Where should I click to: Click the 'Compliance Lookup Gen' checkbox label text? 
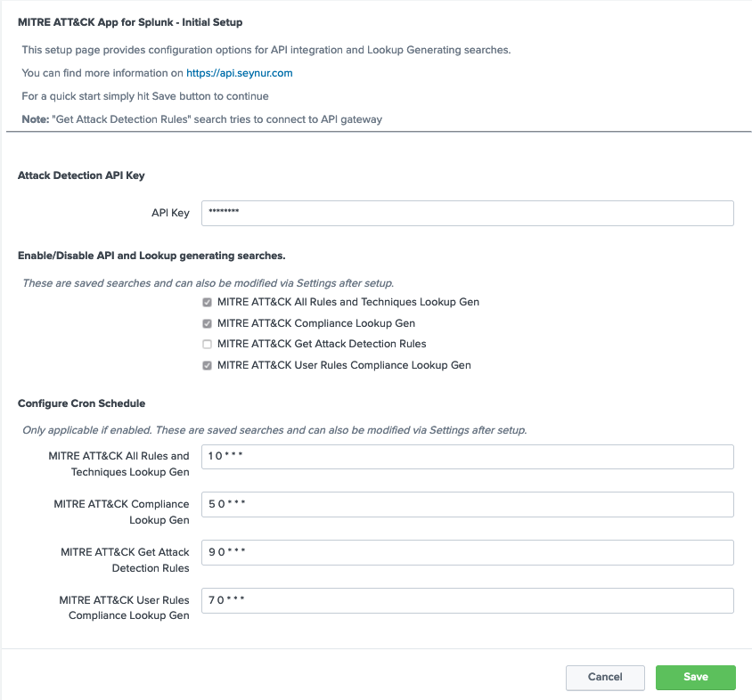click(316, 323)
